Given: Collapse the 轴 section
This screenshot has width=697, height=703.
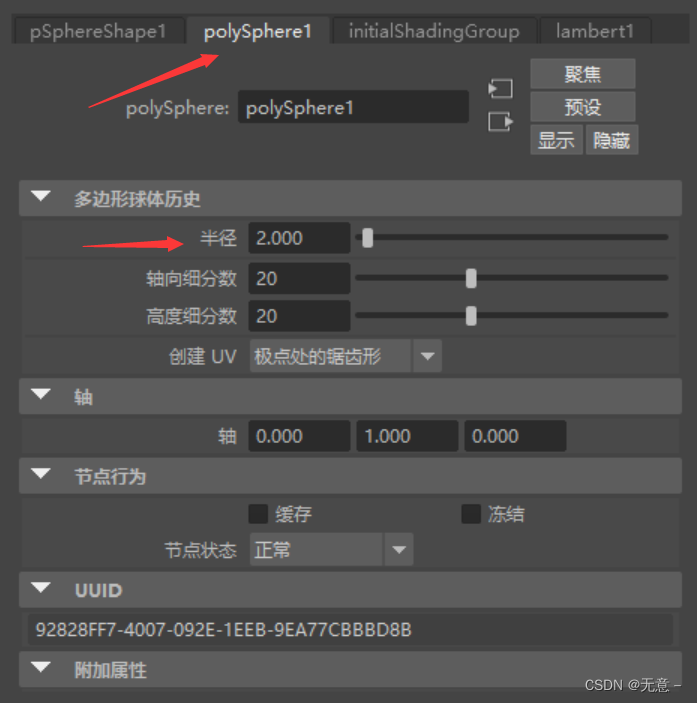Looking at the screenshot, I should 41,394.
